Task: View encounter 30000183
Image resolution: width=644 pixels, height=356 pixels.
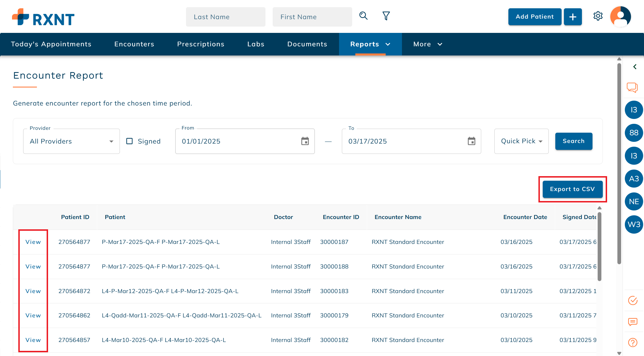Action: pos(33,291)
